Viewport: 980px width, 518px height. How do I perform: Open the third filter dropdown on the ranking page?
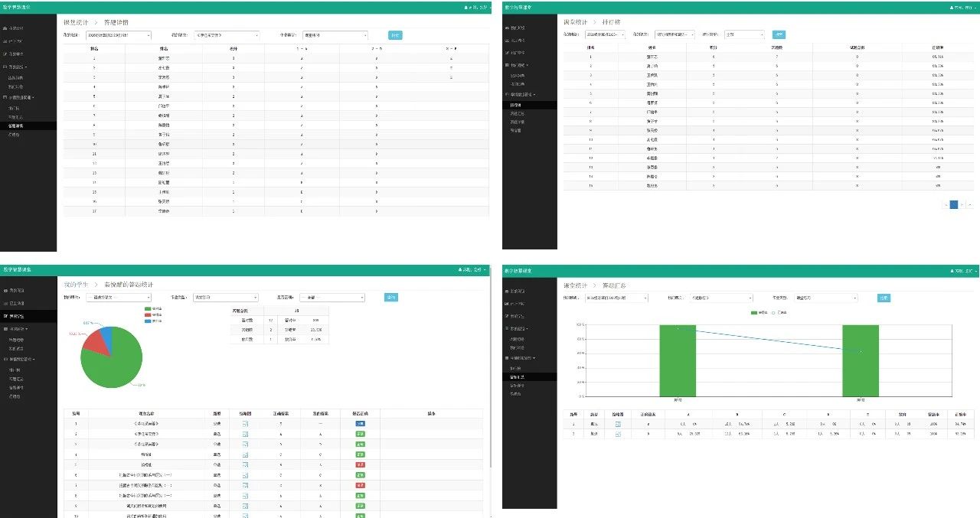point(745,34)
